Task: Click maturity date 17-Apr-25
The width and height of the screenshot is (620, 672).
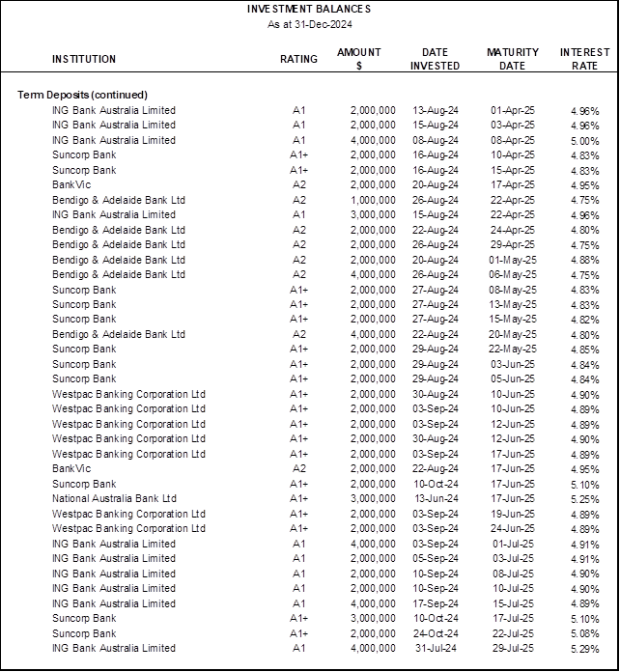Action: 513,185
